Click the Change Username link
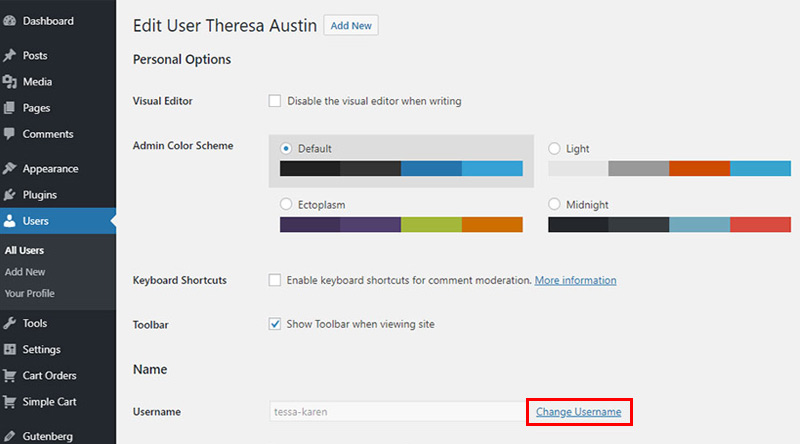 pos(579,412)
